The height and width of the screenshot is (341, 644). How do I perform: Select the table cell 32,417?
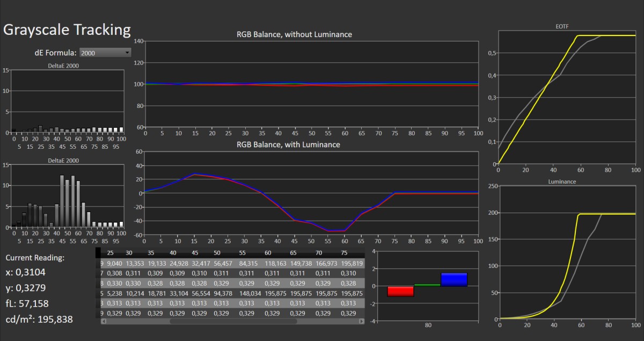point(201,263)
